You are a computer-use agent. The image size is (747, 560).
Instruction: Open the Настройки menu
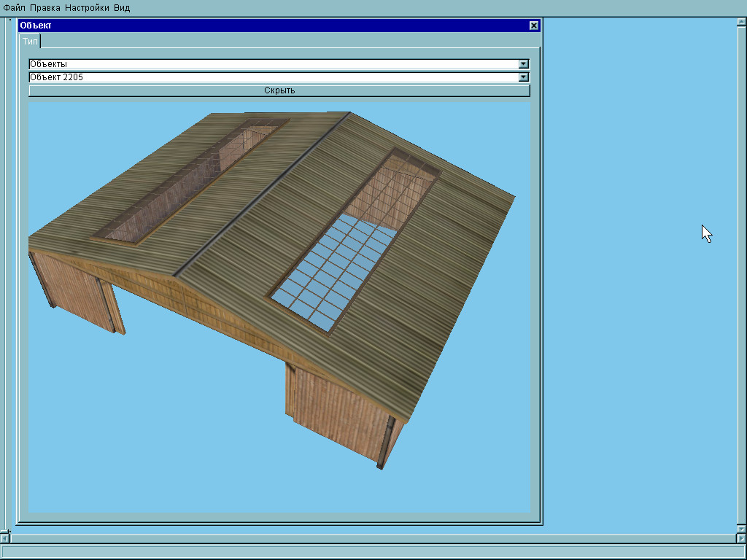pos(87,8)
